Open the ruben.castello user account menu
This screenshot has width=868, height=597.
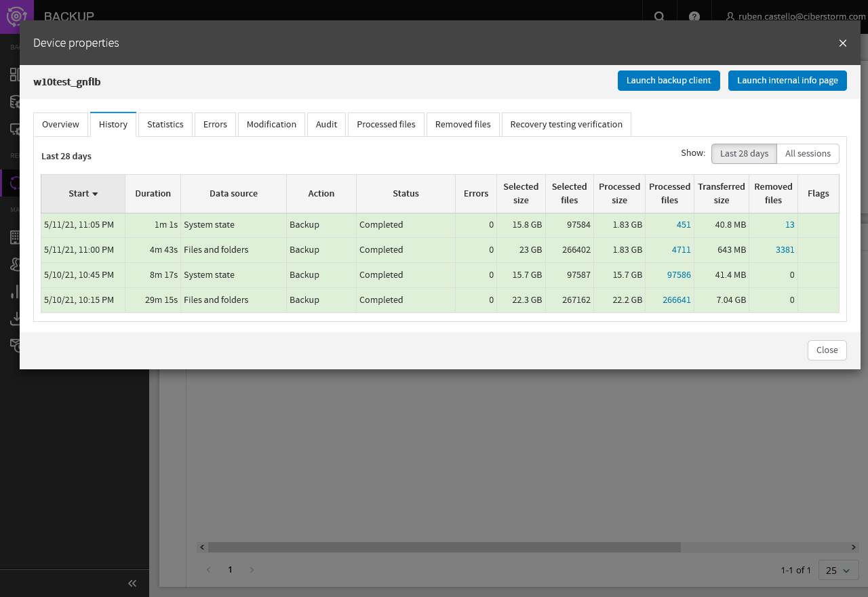coord(795,16)
